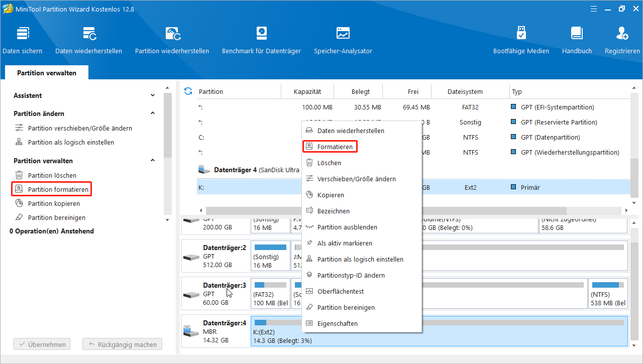Image resolution: width=643 pixels, height=364 pixels.
Task: Open Bootfähige Medien builder
Action: 521,41
